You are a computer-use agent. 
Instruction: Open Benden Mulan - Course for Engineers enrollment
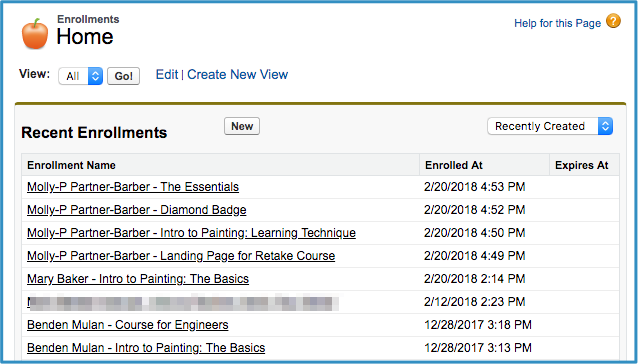coord(128,325)
